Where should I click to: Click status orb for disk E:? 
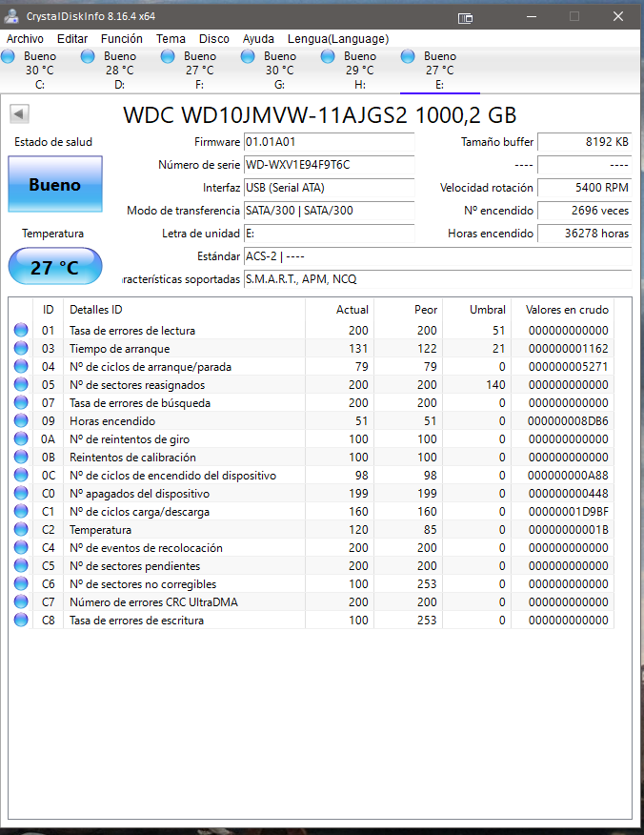tap(408, 56)
